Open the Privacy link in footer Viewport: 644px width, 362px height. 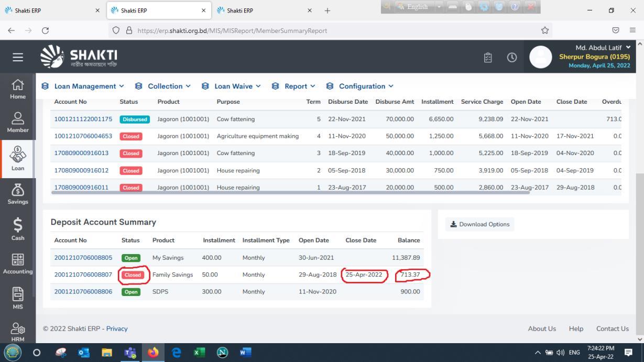click(117, 329)
